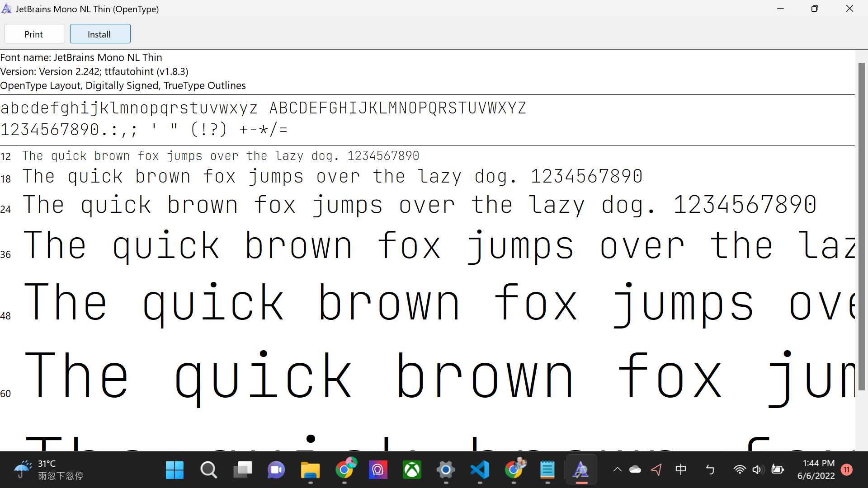Open the Xbox app
The height and width of the screenshot is (488, 868).
pyautogui.click(x=412, y=470)
